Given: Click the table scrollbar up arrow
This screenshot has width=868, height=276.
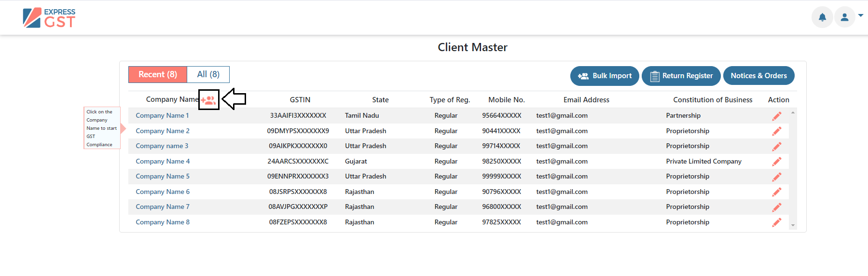Looking at the screenshot, I should pyautogui.click(x=793, y=112).
